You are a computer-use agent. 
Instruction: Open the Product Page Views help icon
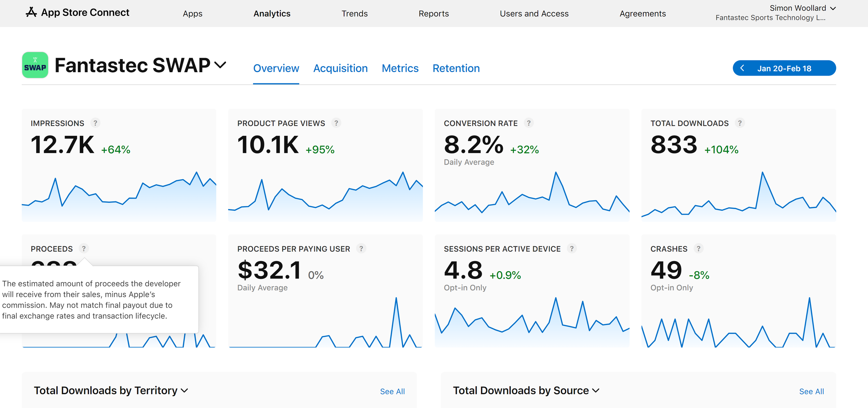pos(336,123)
